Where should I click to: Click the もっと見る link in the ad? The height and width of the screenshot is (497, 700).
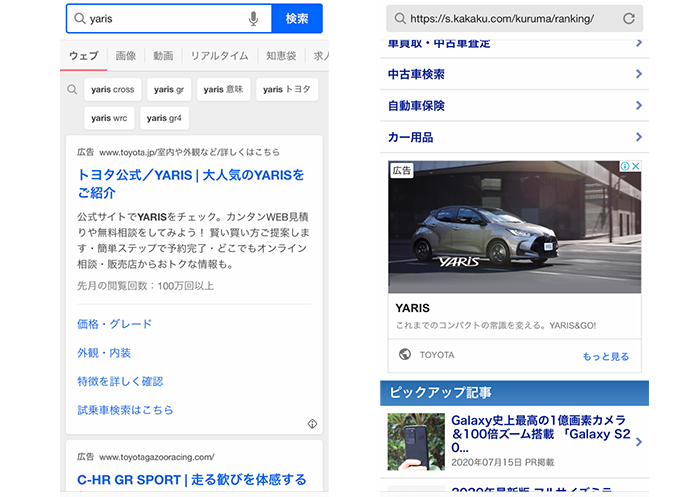tap(605, 356)
